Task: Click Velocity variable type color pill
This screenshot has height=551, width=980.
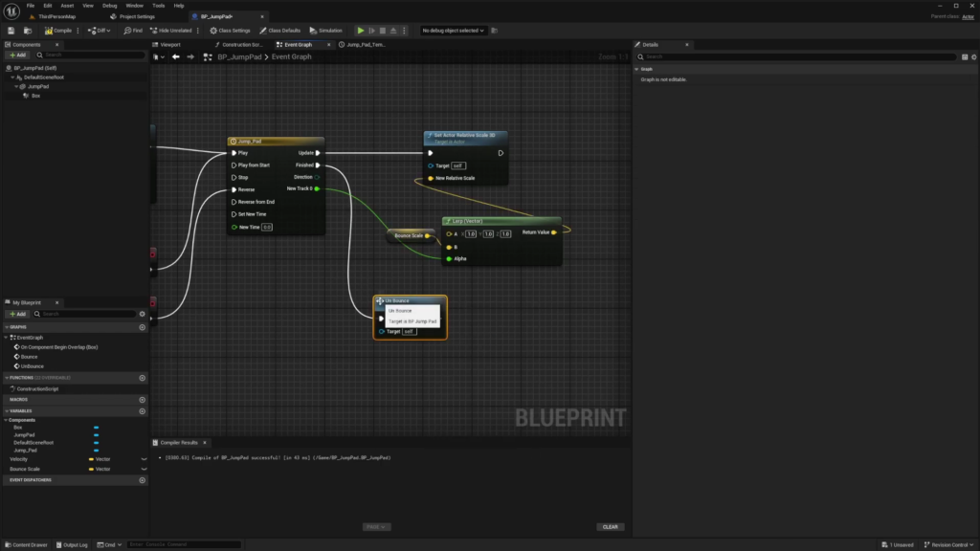Action: pos(91,460)
